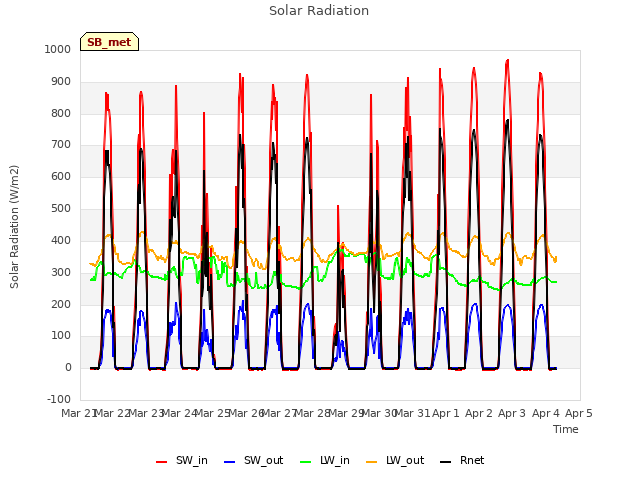Click the black Rnet legend swatch
Screen dimensions: 640x480
coord(446,462)
